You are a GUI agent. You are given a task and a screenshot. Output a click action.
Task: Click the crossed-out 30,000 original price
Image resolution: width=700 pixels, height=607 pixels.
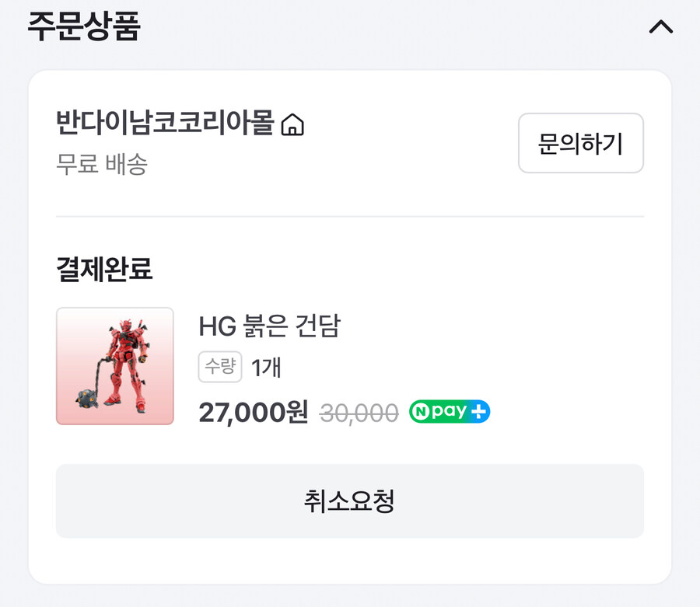(x=359, y=413)
